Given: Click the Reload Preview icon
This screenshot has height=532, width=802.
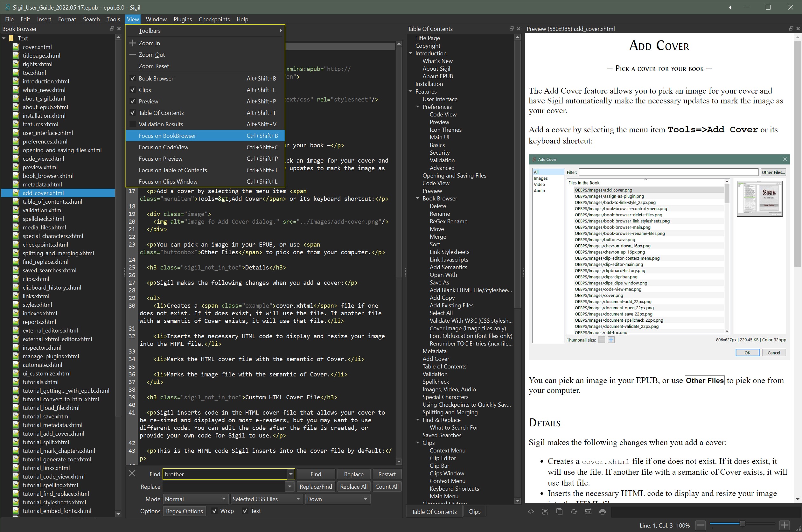Looking at the screenshot, I should (x=574, y=512).
